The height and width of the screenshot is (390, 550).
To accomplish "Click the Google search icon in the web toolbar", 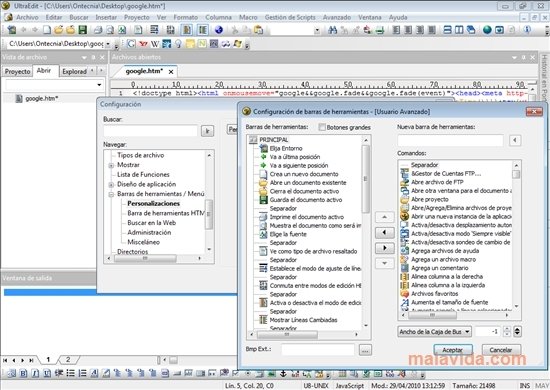I will click(131, 44).
